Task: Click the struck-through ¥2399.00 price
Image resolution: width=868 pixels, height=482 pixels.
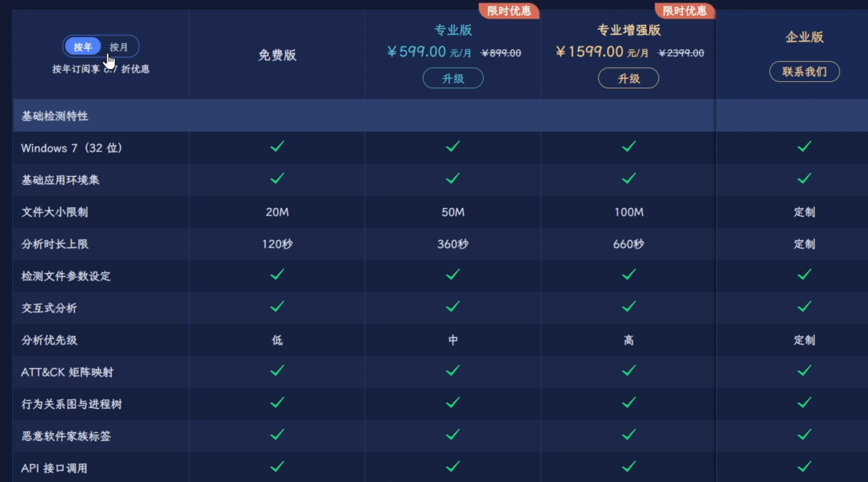Action: 681,53
